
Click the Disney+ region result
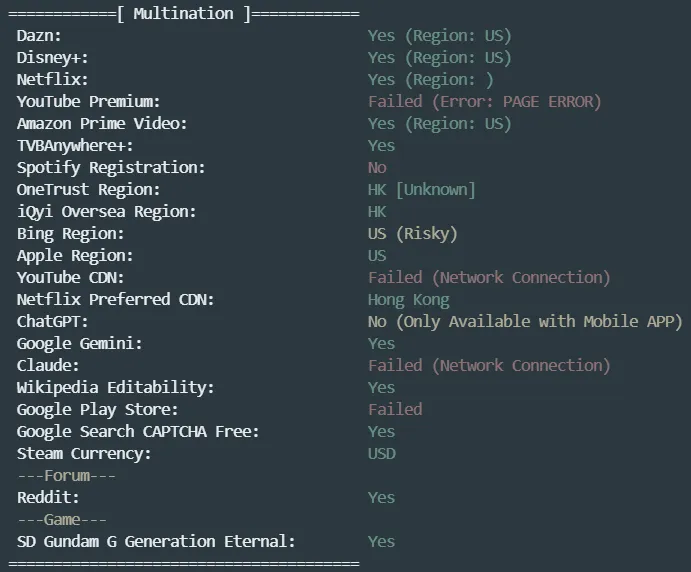tap(439, 57)
